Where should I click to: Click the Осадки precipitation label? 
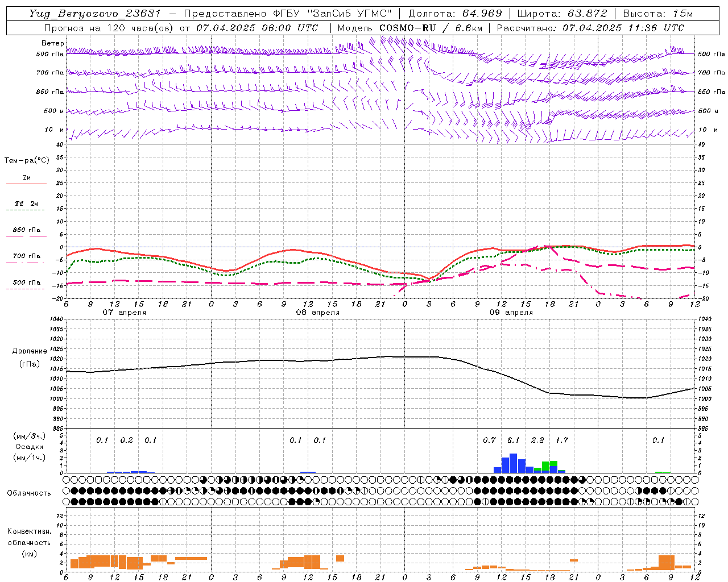click(x=30, y=447)
